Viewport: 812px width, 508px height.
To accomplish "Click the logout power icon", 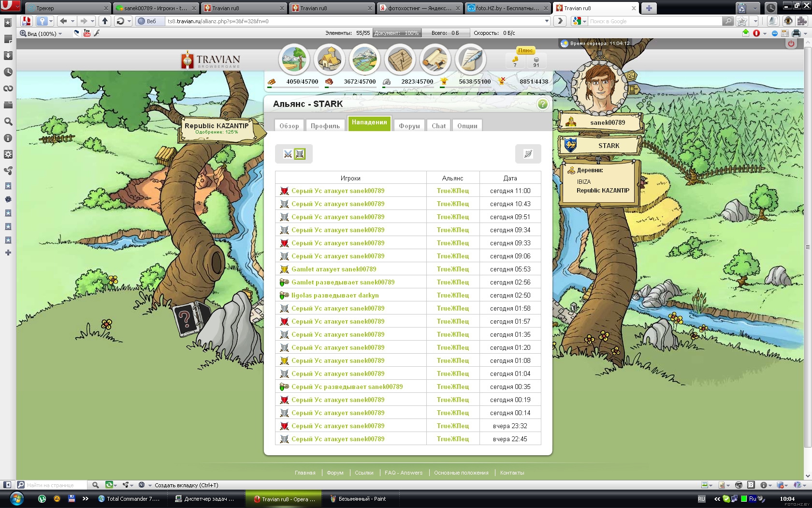I will [791, 44].
